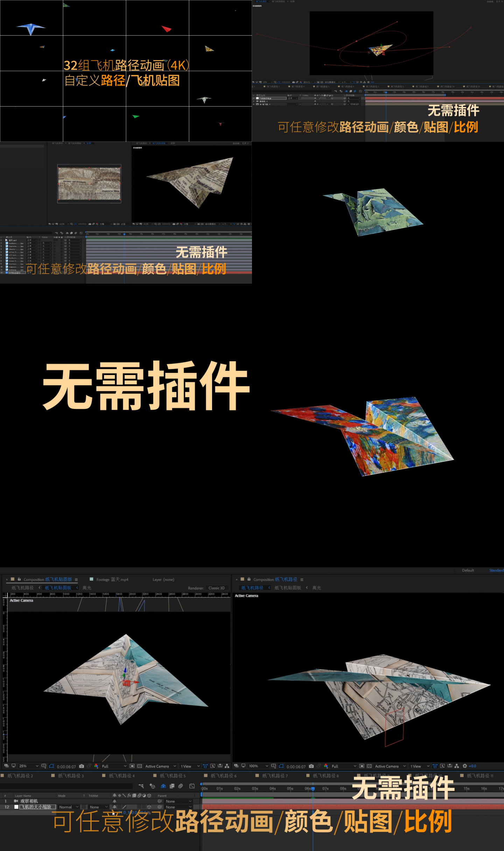Viewport: 504px width, 851px height.
Task: Enable frame blending for timeline
Action: (x=172, y=786)
